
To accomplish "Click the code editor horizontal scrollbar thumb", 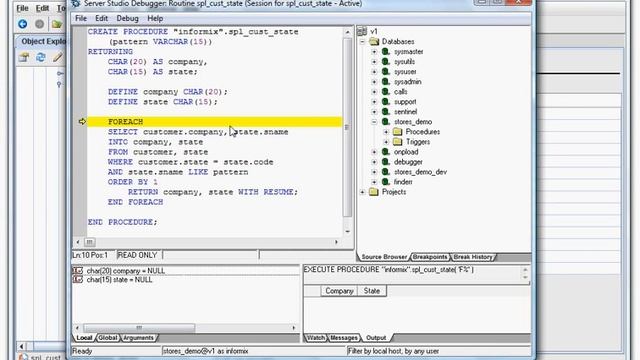I will point(89,242).
